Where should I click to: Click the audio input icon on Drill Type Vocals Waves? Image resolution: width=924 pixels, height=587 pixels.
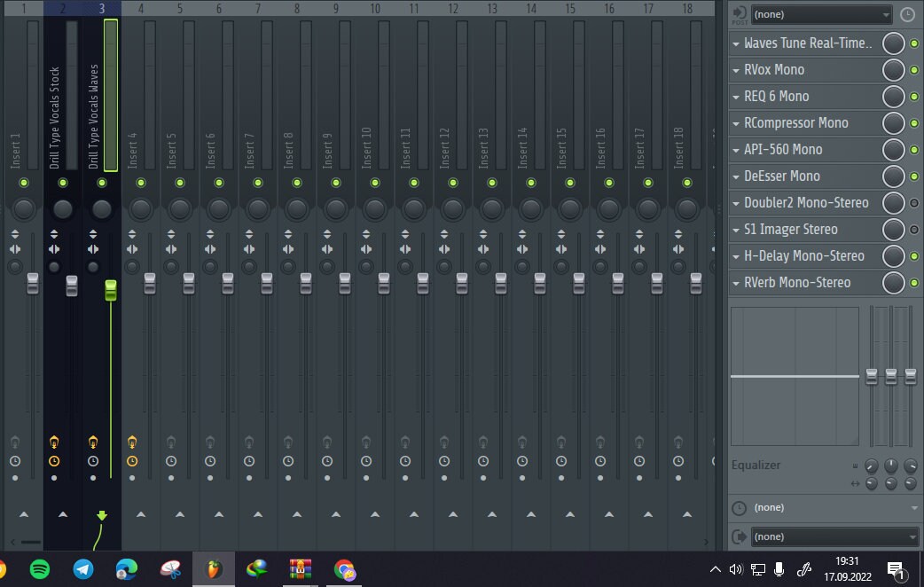coord(92,442)
